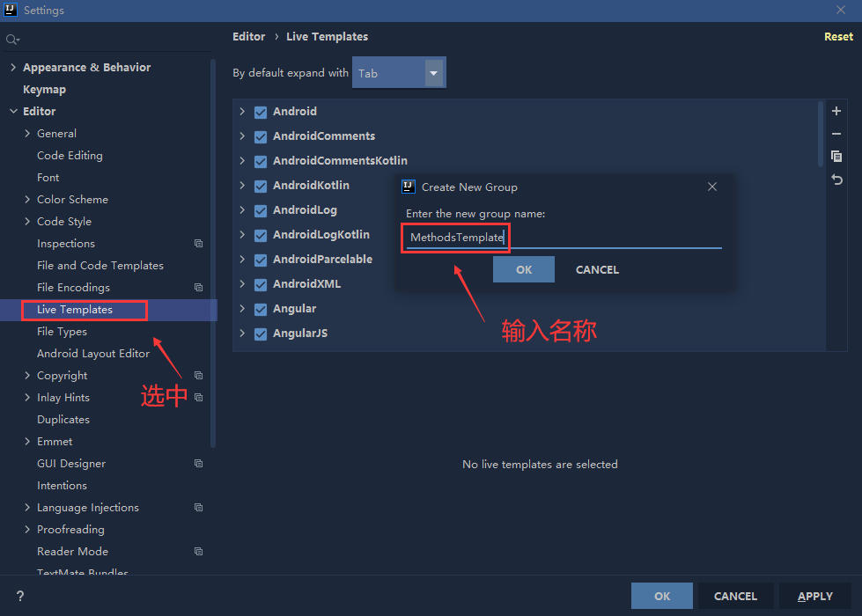862x616 pixels.
Task: Click the restore deleted templates undo icon
Action: 836,180
